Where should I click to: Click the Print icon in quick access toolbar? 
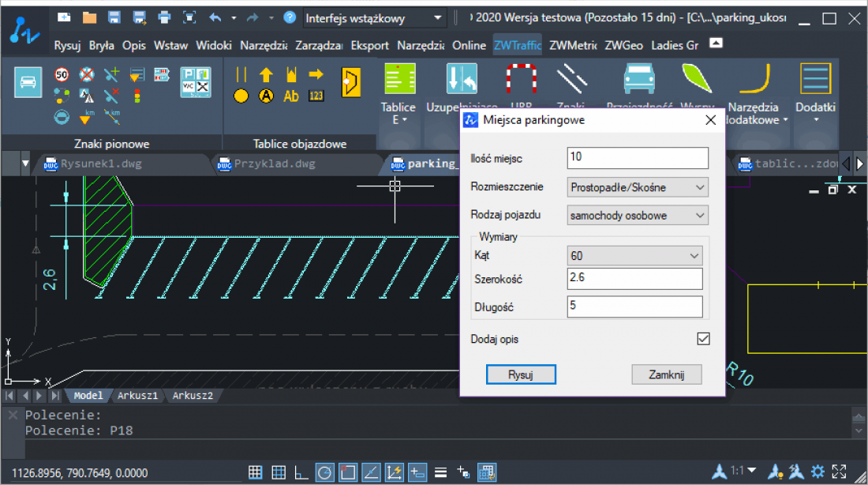(164, 17)
